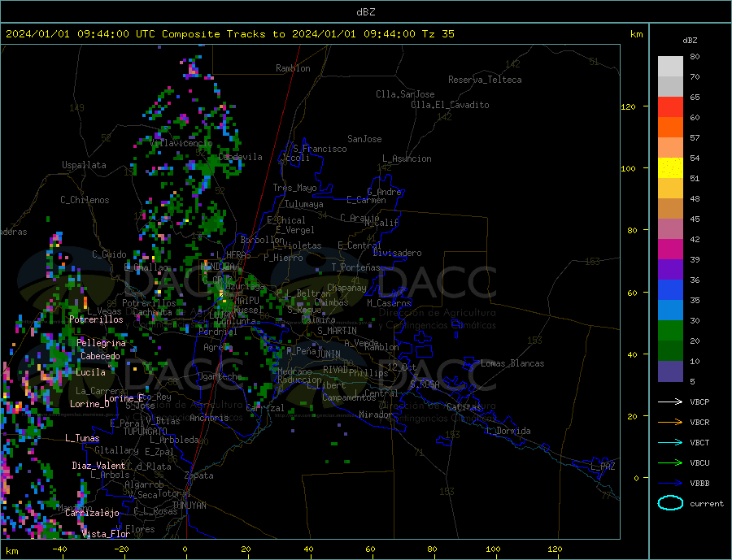This screenshot has width=732, height=560.
Task: Click the L_PAZ map label
Action: coord(603,467)
